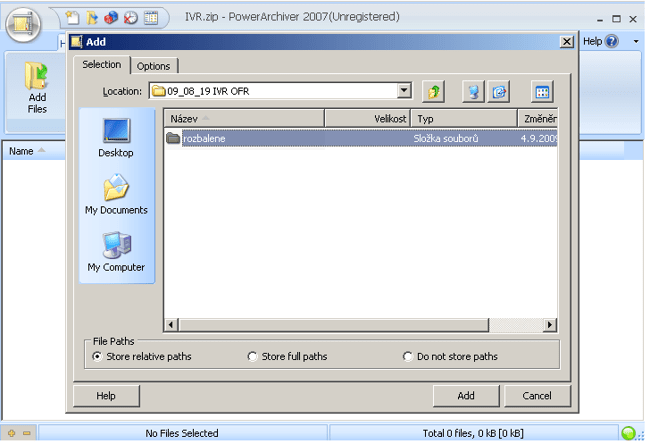Click the refresh icon in Add dialog toolbar
The image size is (650, 444).
click(499, 92)
